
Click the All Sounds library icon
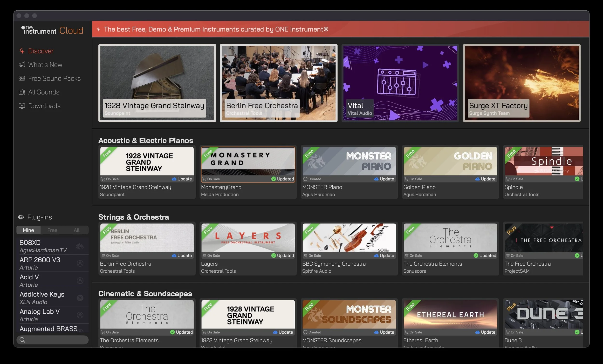coord(22,92)
